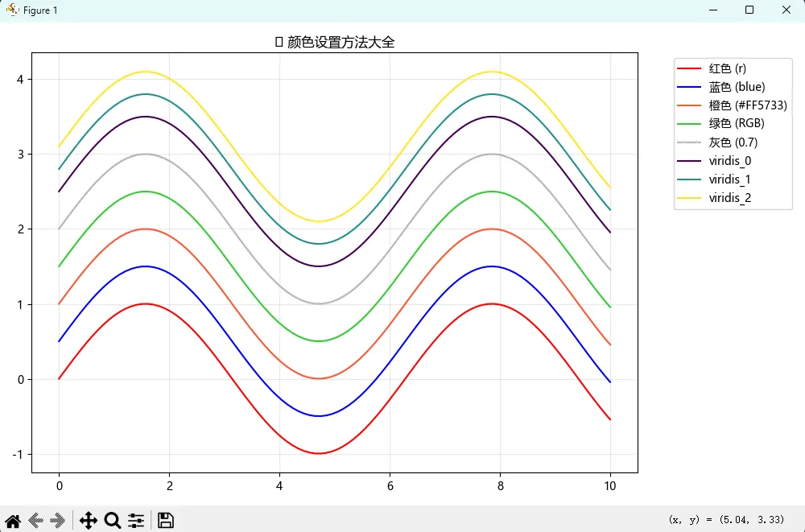
Task: Go forward to next view arrow
Action: click(58, 521)
